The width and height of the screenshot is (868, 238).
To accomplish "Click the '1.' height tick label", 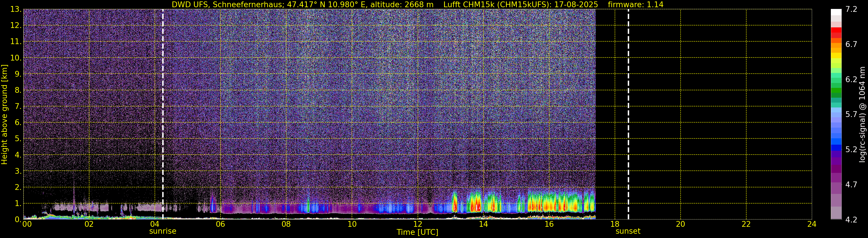I will (x=18, y=204).
